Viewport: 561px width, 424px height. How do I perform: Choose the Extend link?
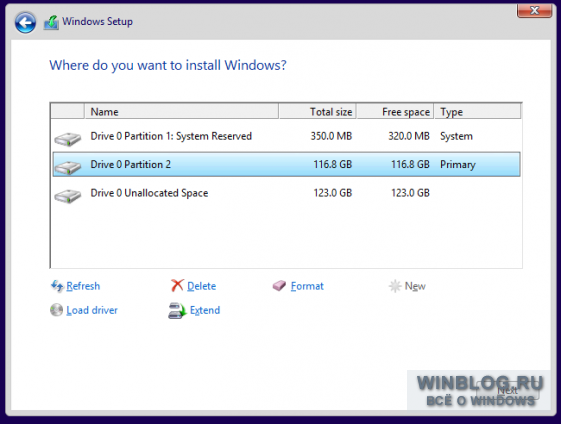click(x=205, y=310)
